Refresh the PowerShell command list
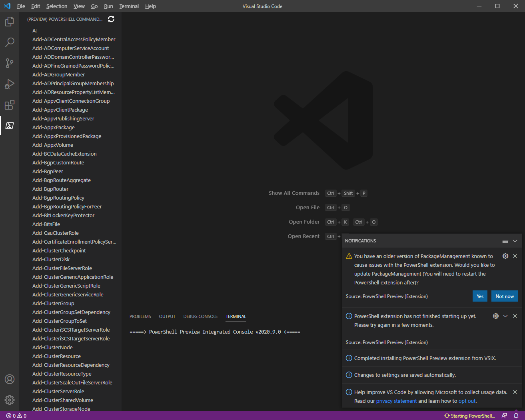 point(111,19)
